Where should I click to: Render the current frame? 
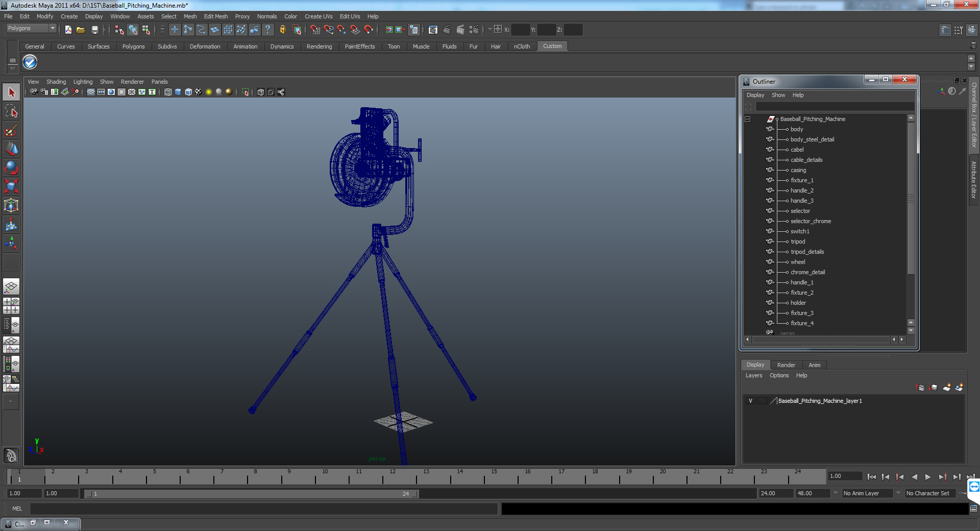447,30
